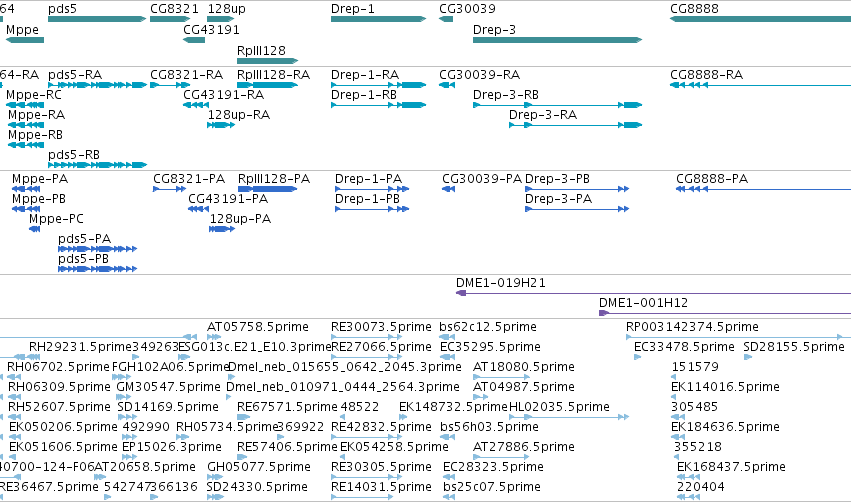851x502 pixels.
Task: Click the CG8888-PA protein feature
Action: 763,189
